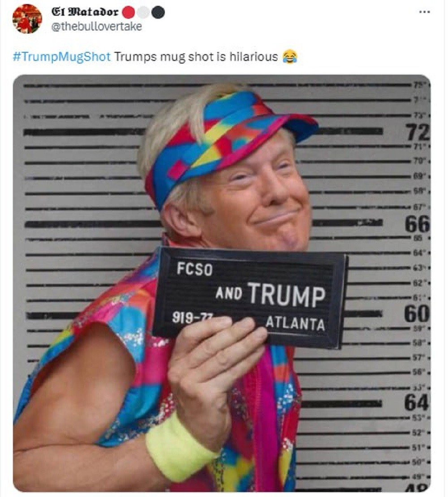Click the black circle emoji beside name
Image resolution: width=448 pixels, height=497 pixels.
pos(158,13)
